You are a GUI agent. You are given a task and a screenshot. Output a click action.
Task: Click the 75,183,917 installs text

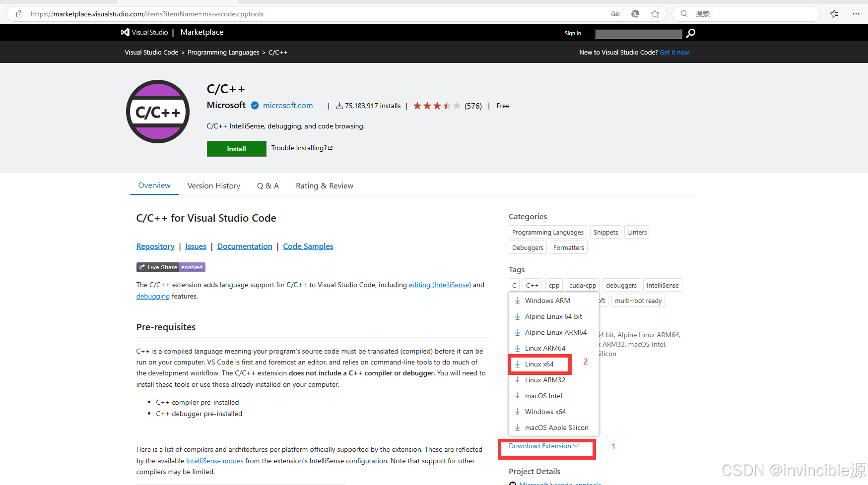coord(373,106)
